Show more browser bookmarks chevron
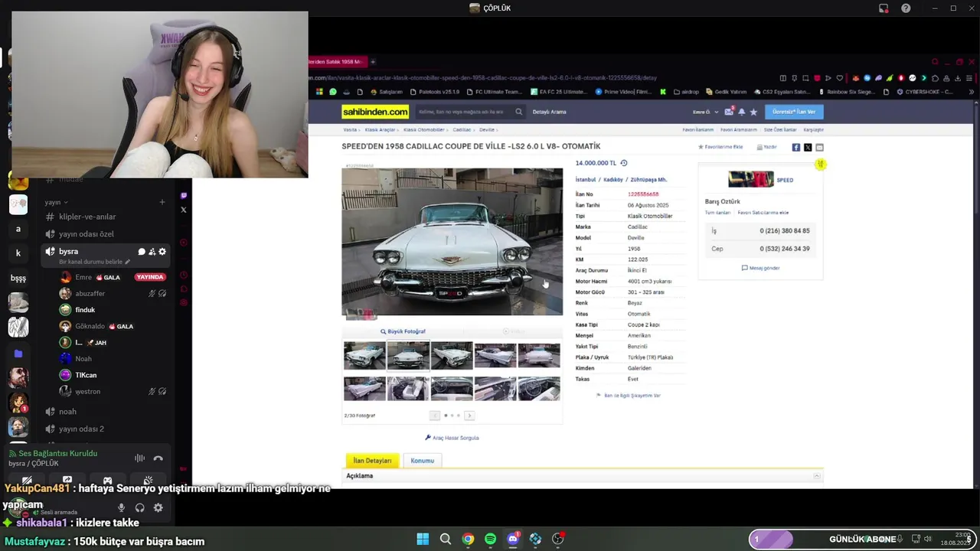 (x=972, y=92)
